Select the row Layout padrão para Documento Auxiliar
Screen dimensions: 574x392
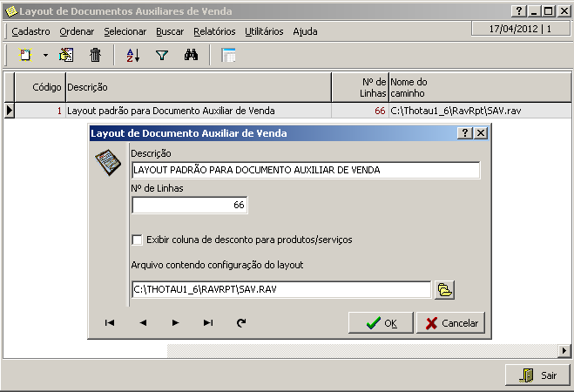click(199, 111)
